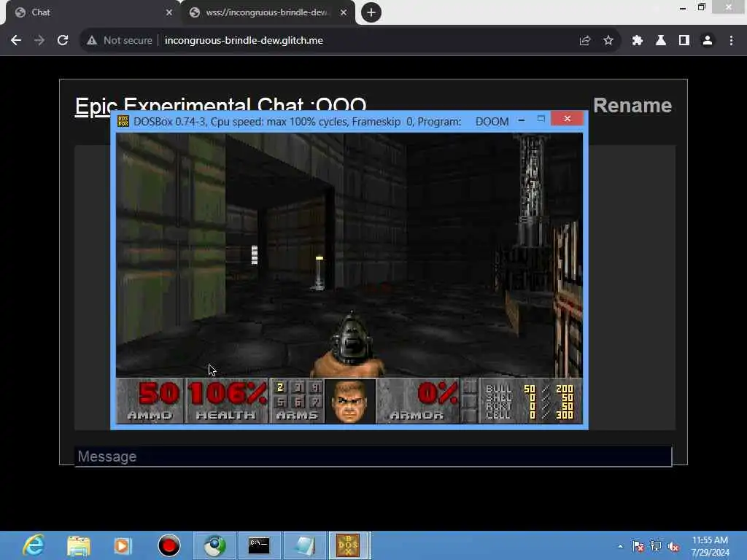747x560 pixels.
Task: Click the AMMO counter in DOOM HUD
Action: pyautogui.click(x=150, y=401)
